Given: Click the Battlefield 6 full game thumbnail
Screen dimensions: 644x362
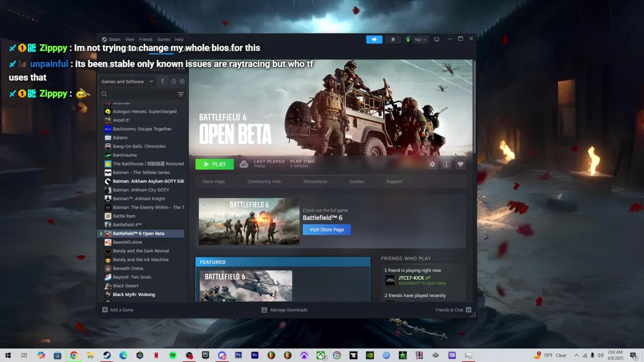Looking at the screenshot, I should pyautogui.click(x=249, y=221).
